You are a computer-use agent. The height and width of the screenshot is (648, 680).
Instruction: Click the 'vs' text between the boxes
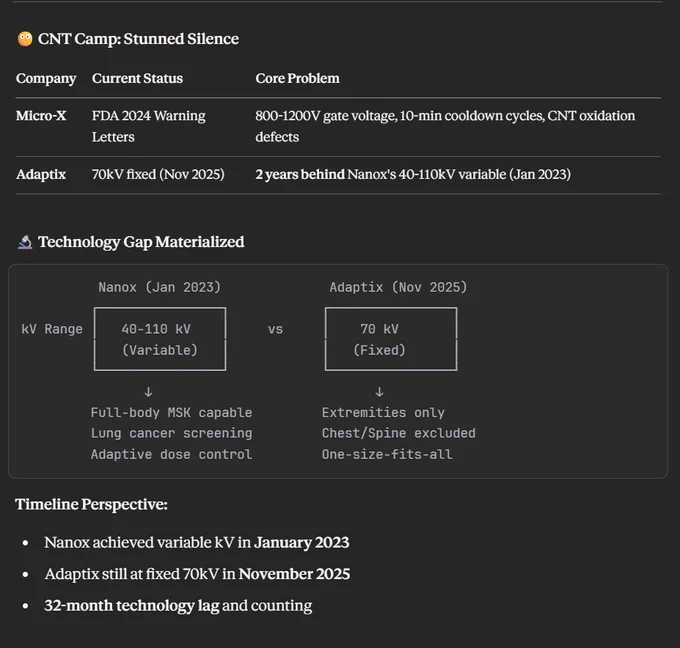275,329
